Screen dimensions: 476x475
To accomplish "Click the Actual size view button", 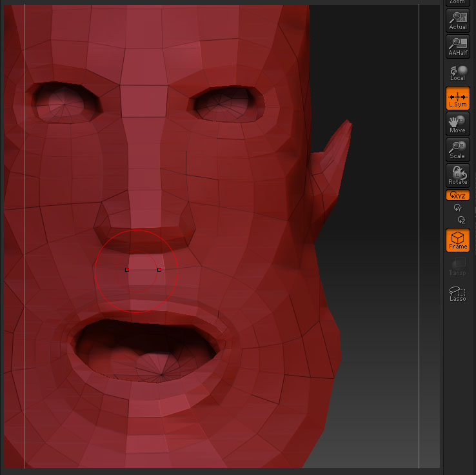I will point(458,21).
